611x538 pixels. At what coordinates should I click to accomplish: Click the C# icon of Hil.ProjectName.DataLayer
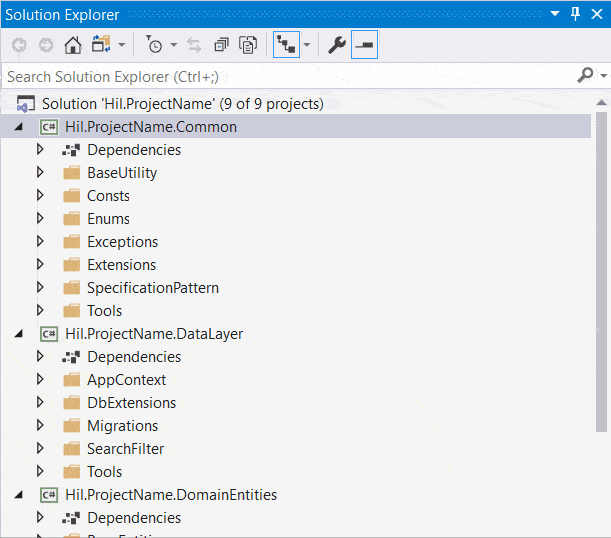pos(49,334)
